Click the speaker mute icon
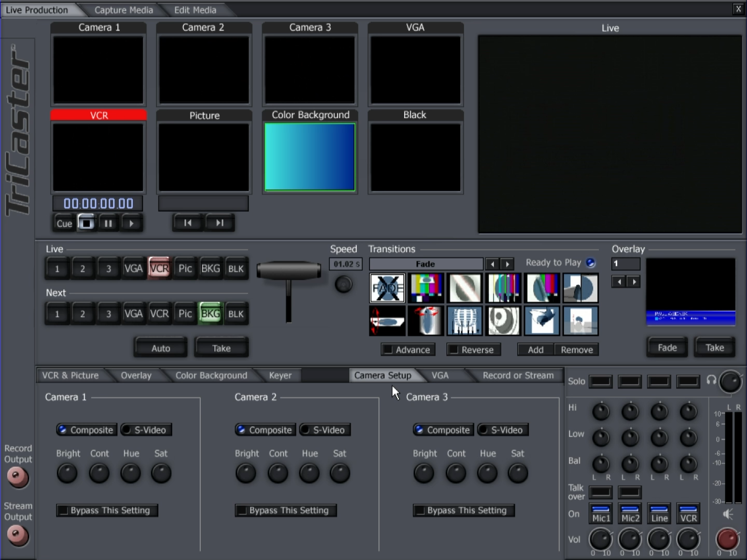The width and height of the screenshot is (747, 560). [728, 514]
